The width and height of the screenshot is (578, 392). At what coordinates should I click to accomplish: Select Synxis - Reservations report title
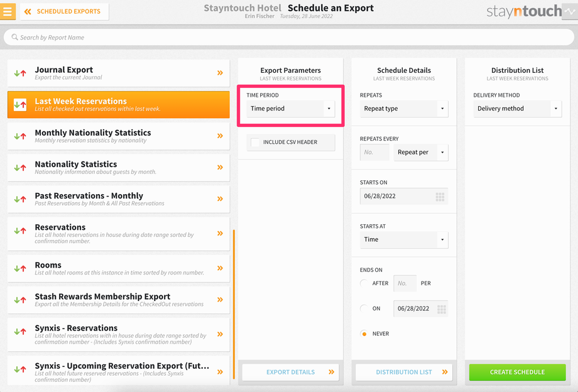pos(76,328)
